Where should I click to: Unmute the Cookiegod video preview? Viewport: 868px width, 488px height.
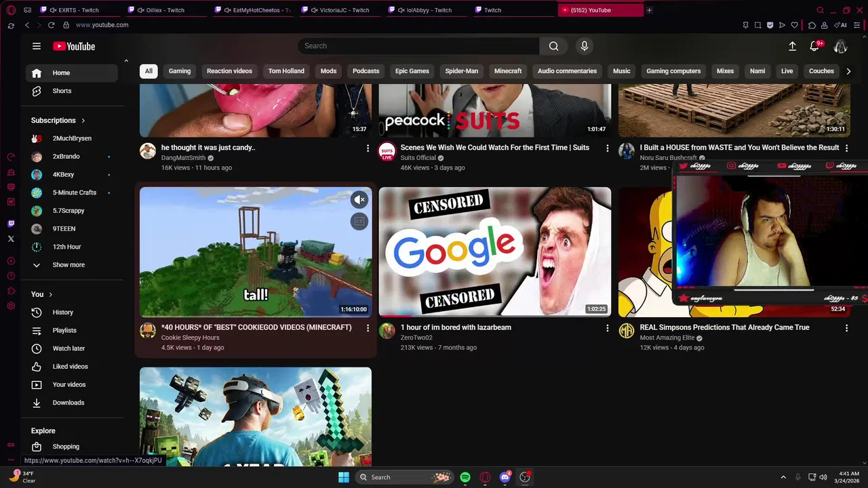pyautogui.click(x=359, y=199)
